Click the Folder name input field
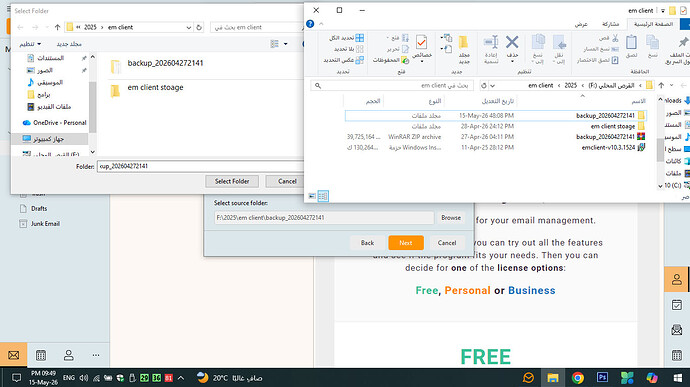The image size is (690, 387). point(200,166)
